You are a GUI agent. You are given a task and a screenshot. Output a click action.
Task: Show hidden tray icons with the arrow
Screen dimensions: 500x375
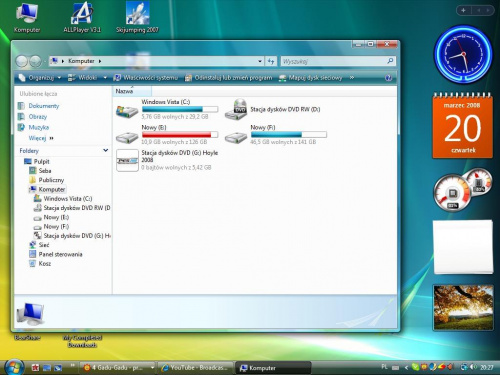406,367
